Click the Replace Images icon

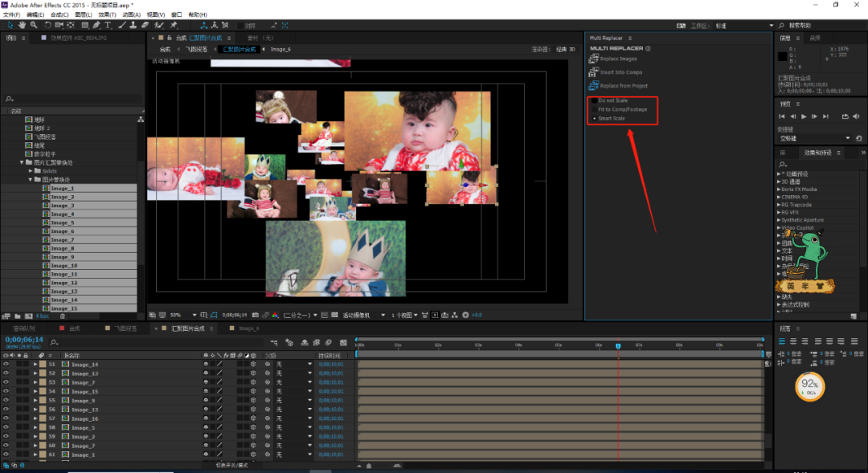(593, 59)
